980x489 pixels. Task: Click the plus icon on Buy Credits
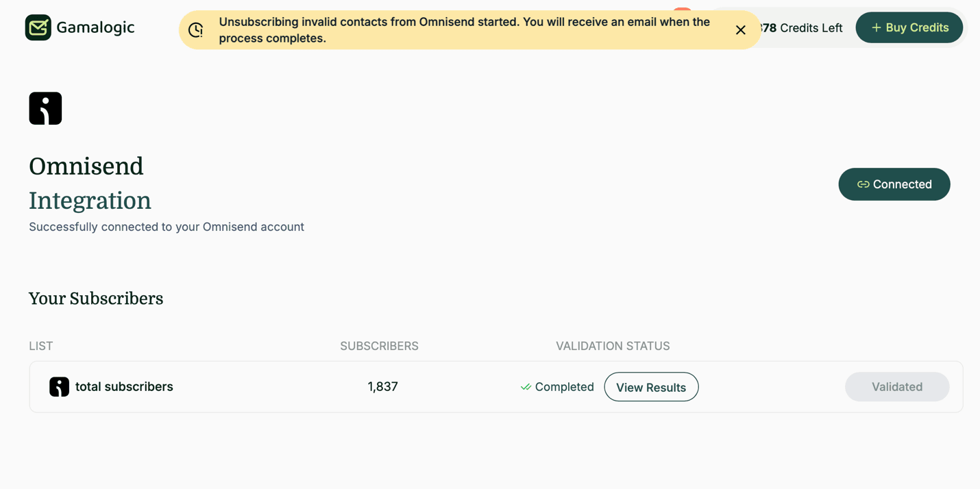876,28
